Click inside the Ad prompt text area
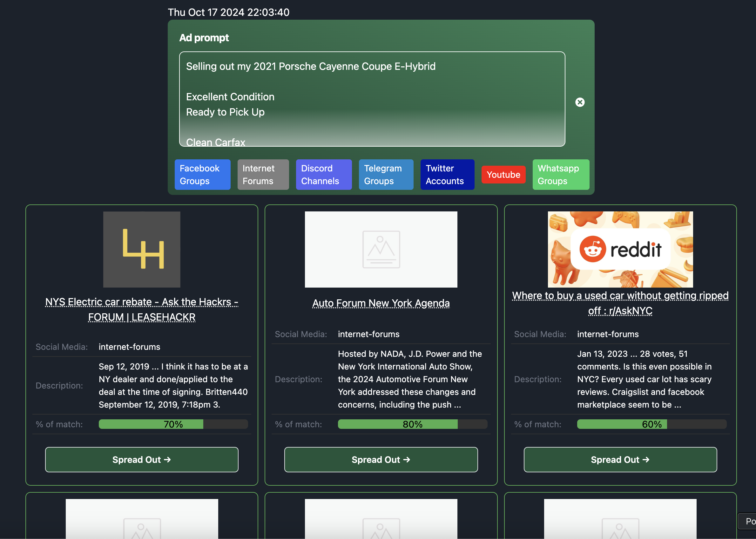 pyautogui.click(x=372, y=99)
